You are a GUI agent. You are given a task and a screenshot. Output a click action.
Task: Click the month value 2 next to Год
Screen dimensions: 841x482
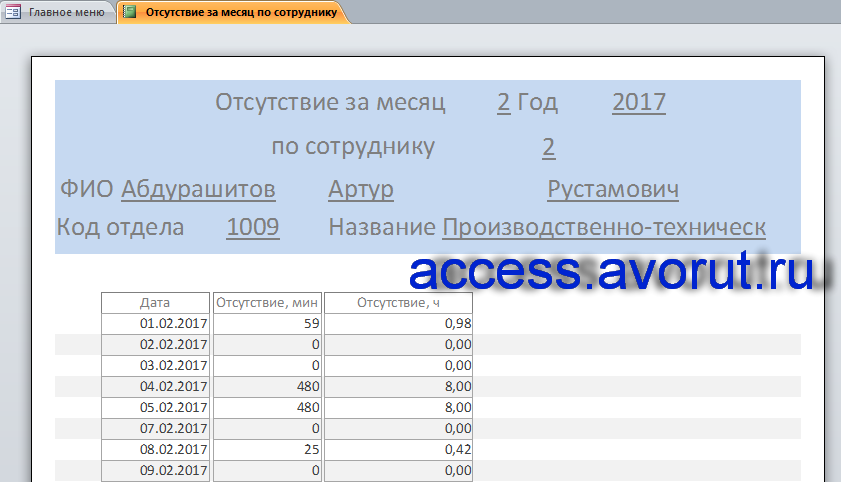pyautogui.click(x=503, y=102)
